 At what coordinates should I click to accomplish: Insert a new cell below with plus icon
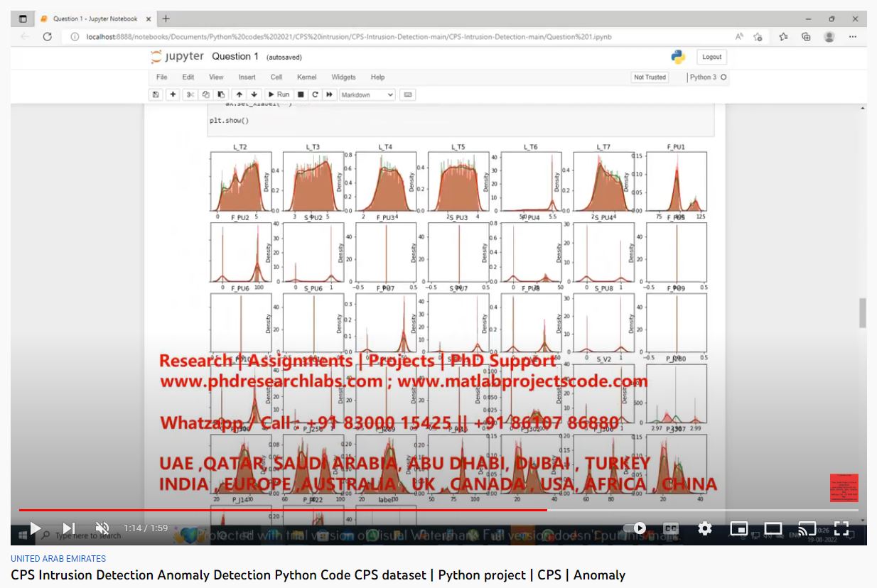[173, 94]
